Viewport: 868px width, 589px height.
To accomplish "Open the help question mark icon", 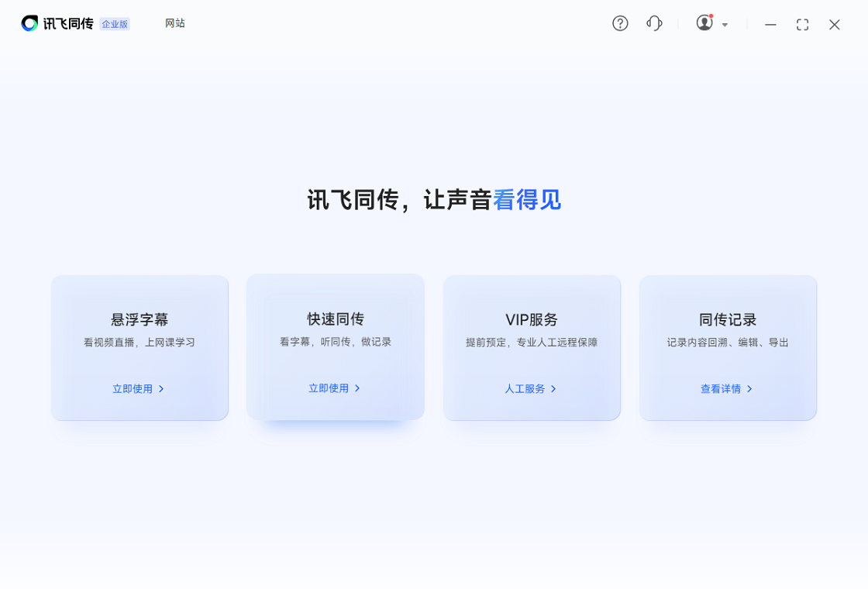I will [620, 23].
